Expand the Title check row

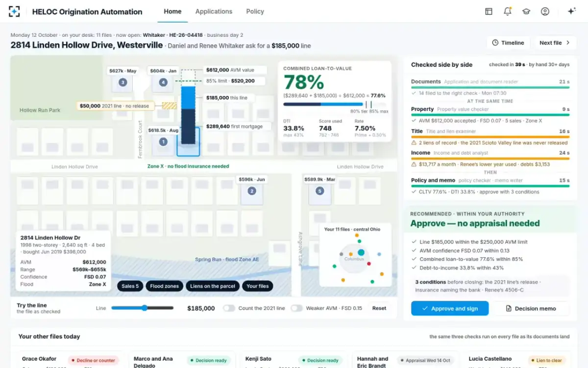tap(490, 137)
